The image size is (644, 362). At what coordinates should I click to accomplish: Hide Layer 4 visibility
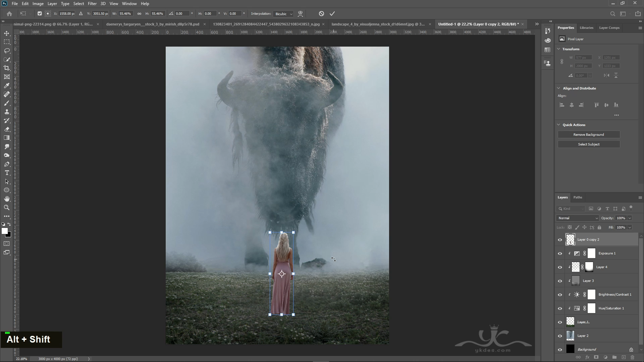[x=560, y=267]
